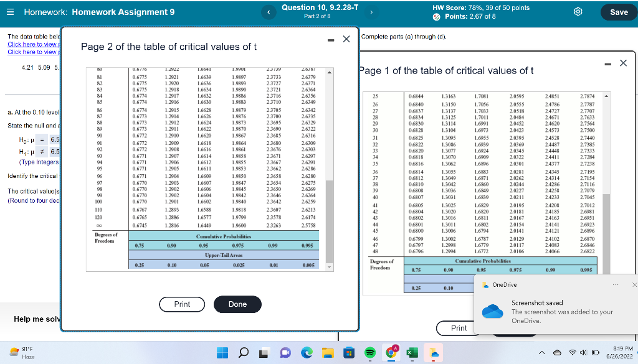Click the points status circle icon
The image size is (638, 364).
point(436,17)
